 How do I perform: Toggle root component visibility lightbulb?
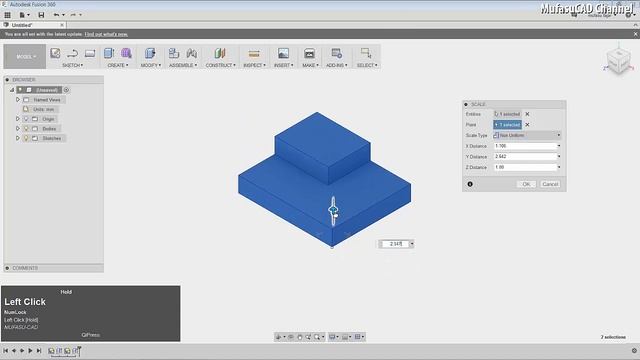[x=20, y=90]
